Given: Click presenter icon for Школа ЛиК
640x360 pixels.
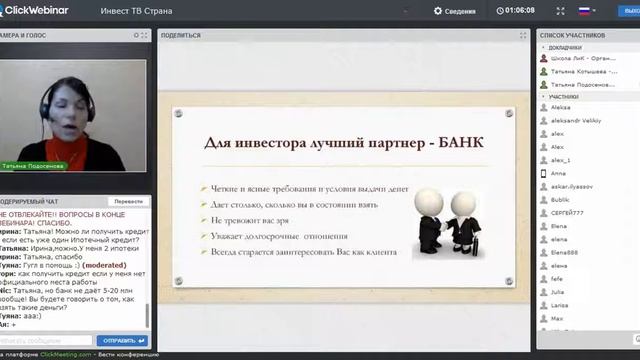Looking at the screenshot, I should [544, 58].
